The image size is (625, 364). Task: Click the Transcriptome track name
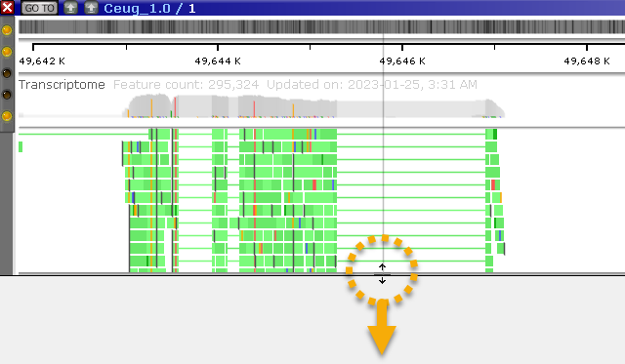tap(62, 85)
